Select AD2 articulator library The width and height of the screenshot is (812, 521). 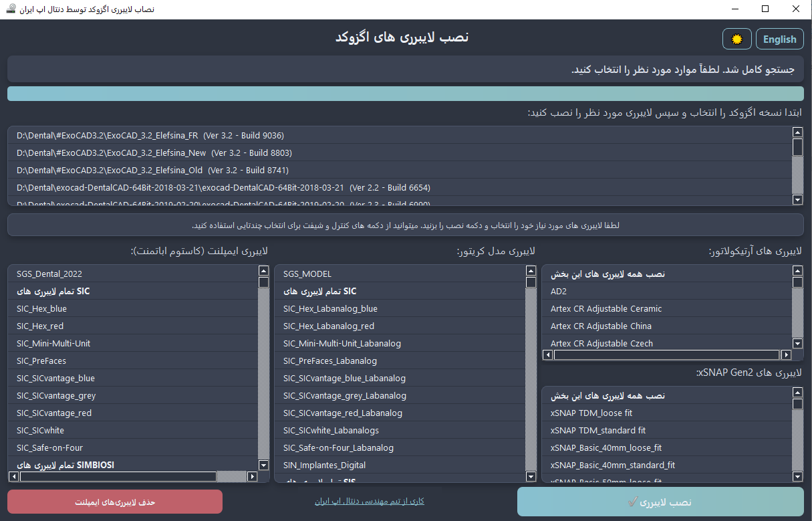(x=559, y=292)
